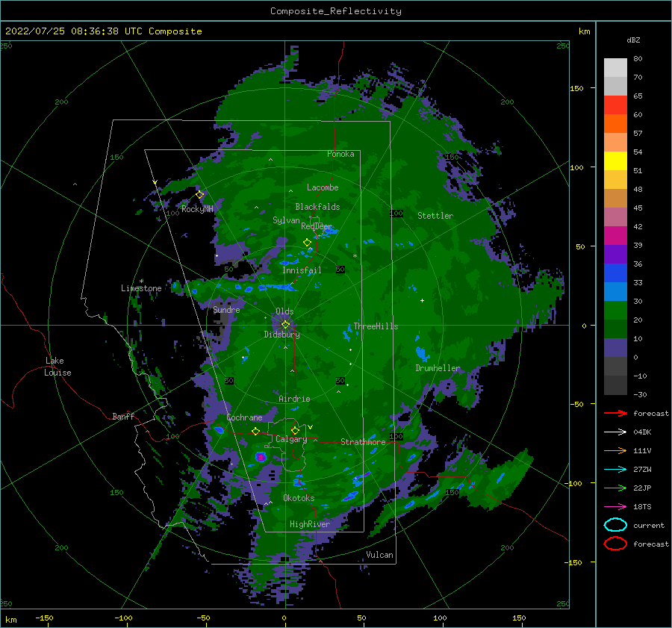The height and width of the screenshot is (628, 672).
Task: Click the Strathmore label
Action: coord(363,441)
